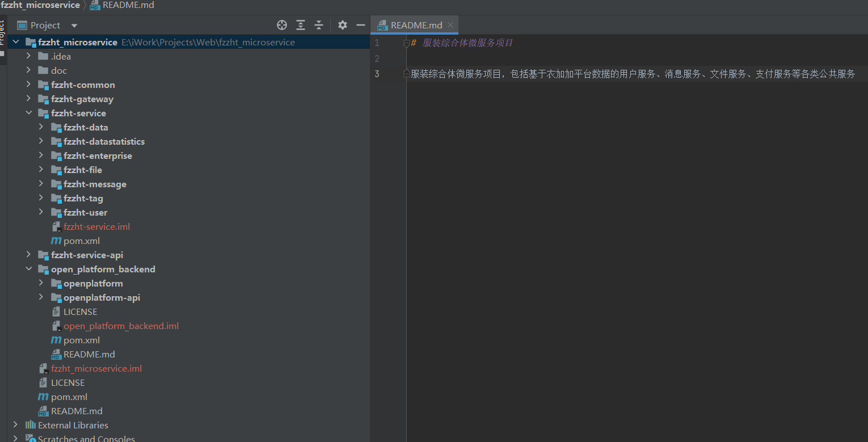Expand External Libraries node
Image resolution: width=868 pixels, height=442 pixels.
coord(16,425)
